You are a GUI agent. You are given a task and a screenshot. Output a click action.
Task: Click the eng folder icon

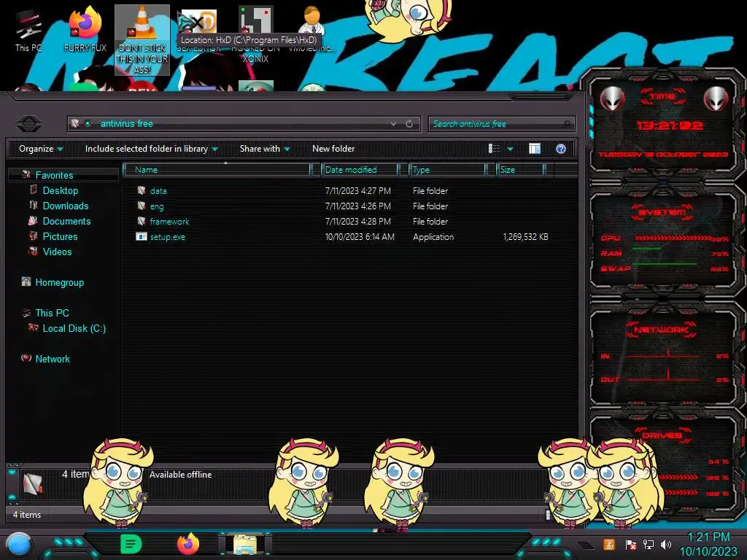pos(141,206)
